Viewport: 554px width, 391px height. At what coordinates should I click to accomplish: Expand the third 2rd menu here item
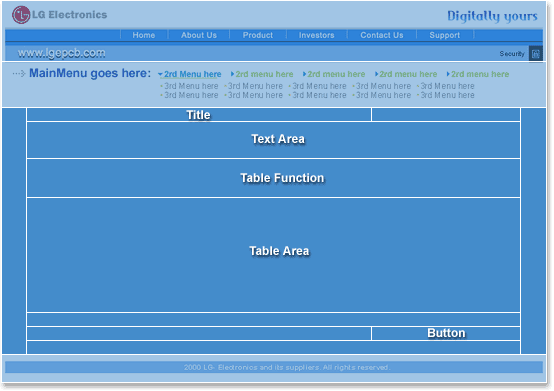click(336, 74)
